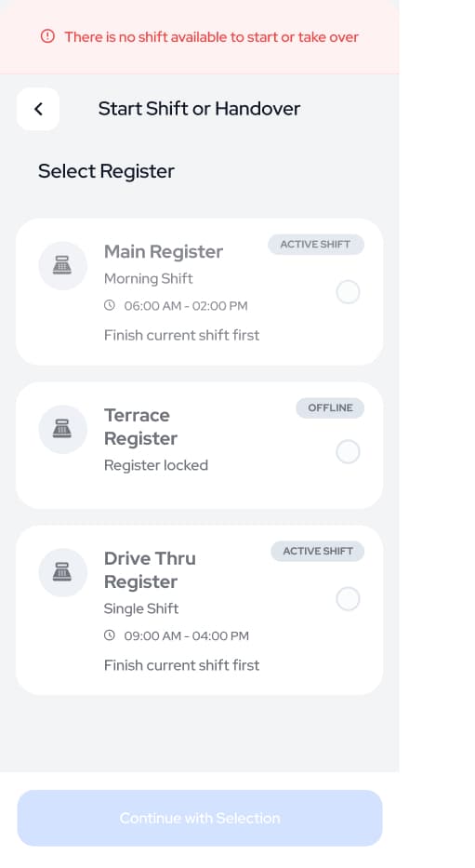Click the no shift available error message
The width and height of the screenshot is (475, 868).
[211, 37]
